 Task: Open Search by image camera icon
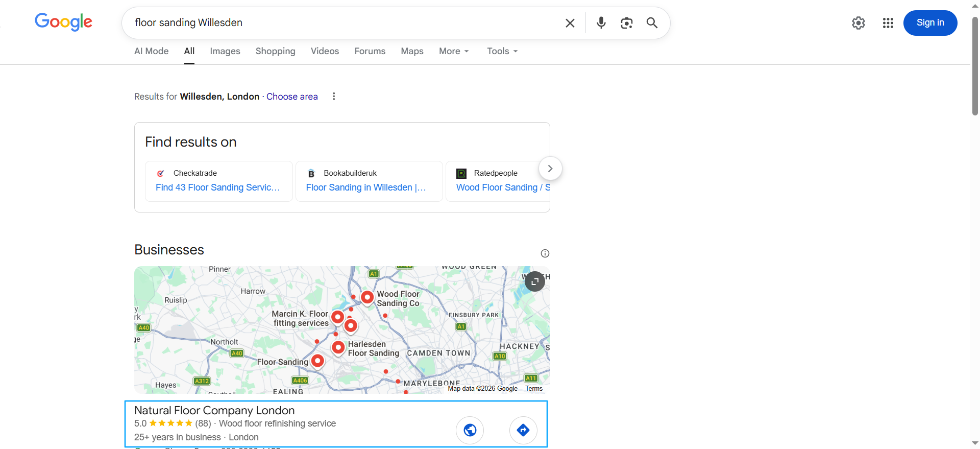(x=627, y=23)
